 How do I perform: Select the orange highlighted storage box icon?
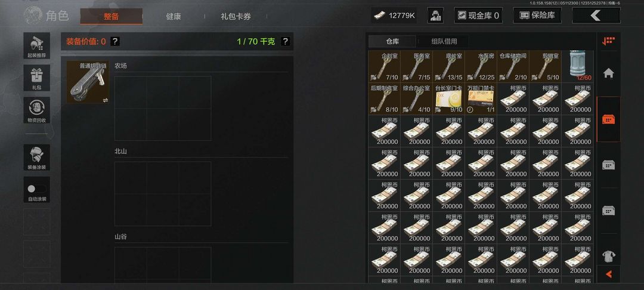(x=608, y=119)
